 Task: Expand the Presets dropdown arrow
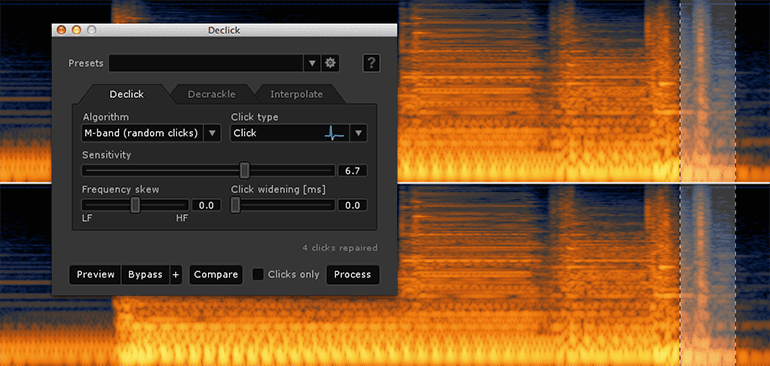[x=312, y=63]
